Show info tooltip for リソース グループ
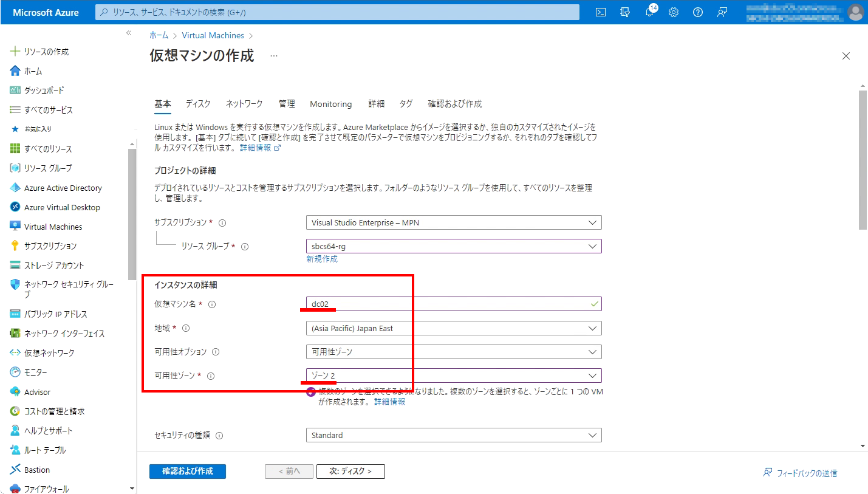The width and height of the screenshot is (868, 494). [x=245, y=247]
